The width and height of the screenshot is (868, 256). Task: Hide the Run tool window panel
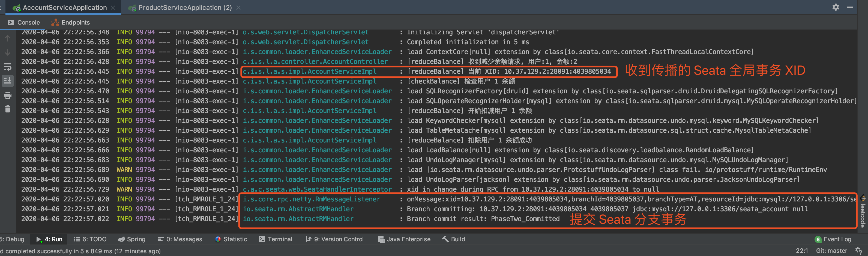click(x=850, y=7)
